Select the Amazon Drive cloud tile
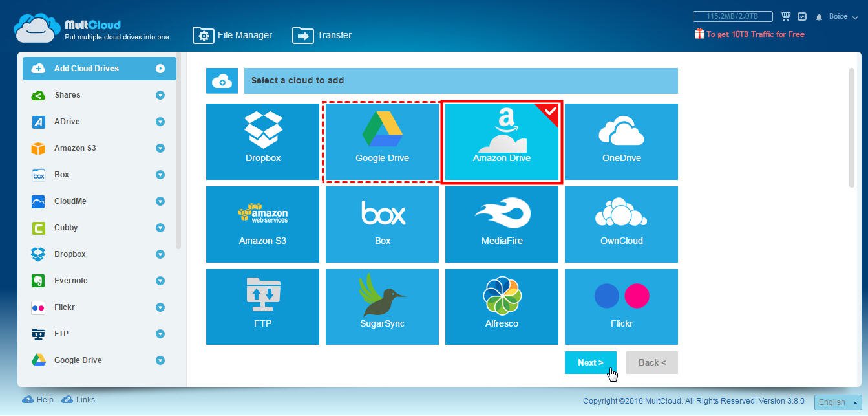This screenshot has height=416, width=868. (502, 142)
